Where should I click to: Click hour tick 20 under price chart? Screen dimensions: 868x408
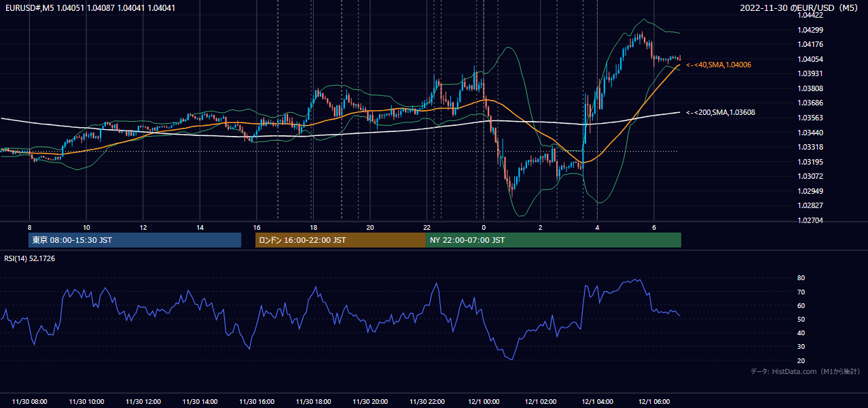pyautogui.click(x=370, y=227)
